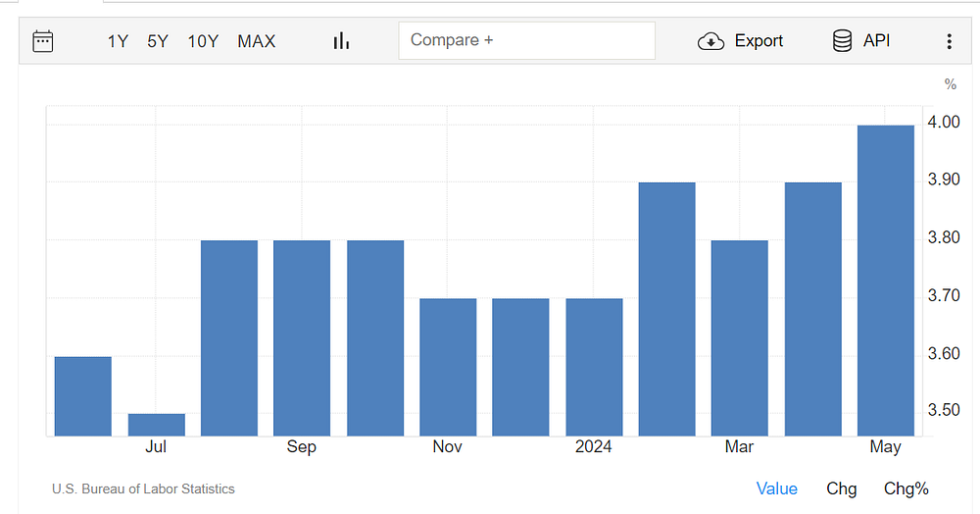The width and height of the screenshot is (980, 514).
Task: Click the 3.70 y-axis label
Action: click(944, 295)
